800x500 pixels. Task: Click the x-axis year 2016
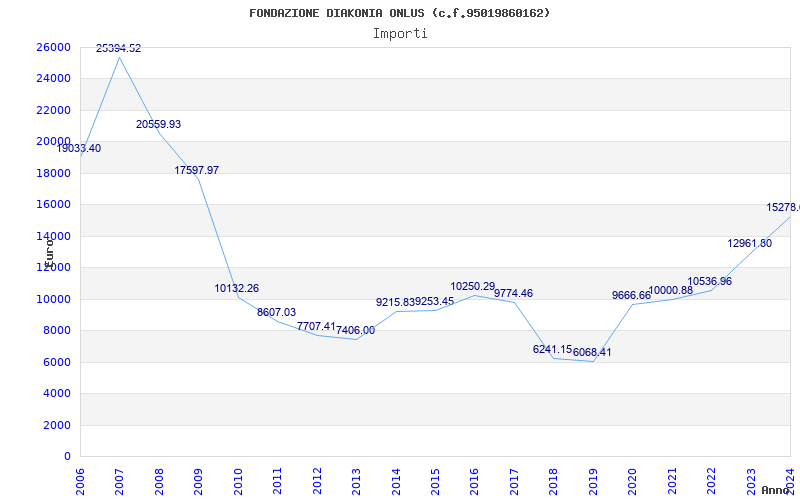474,481
